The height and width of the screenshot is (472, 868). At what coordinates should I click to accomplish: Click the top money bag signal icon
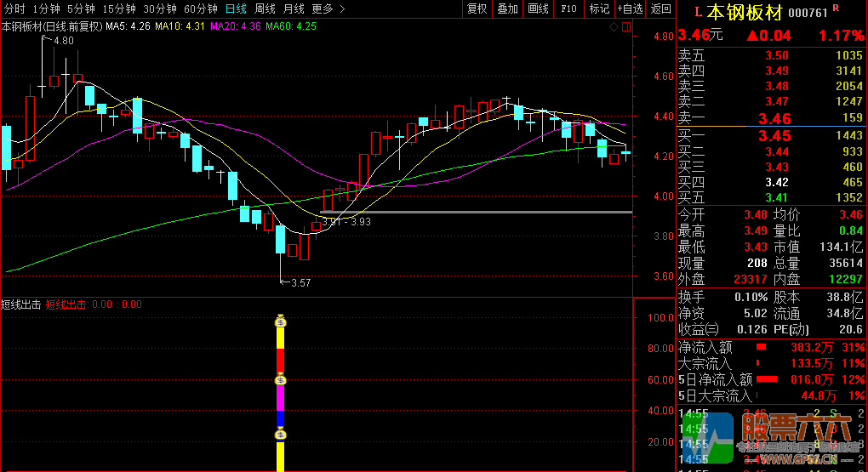(281, 321)
